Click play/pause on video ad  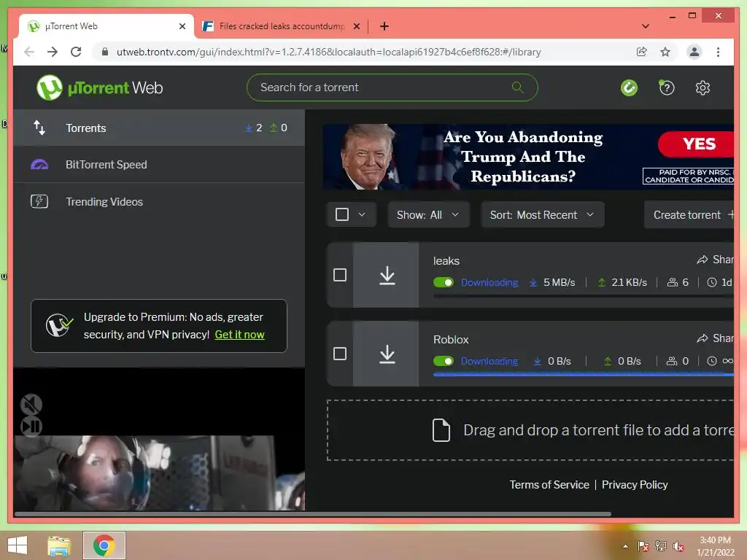[x=31, y=427]
